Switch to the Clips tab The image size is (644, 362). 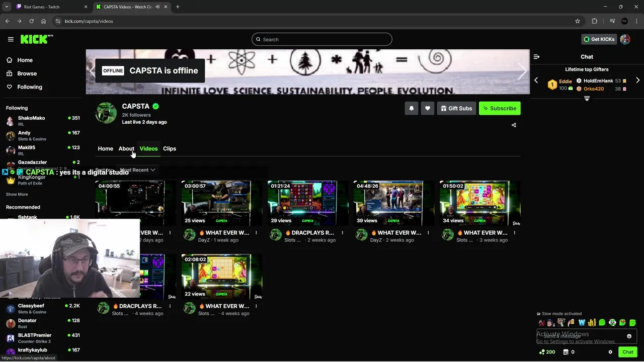[x=170, y=148]
